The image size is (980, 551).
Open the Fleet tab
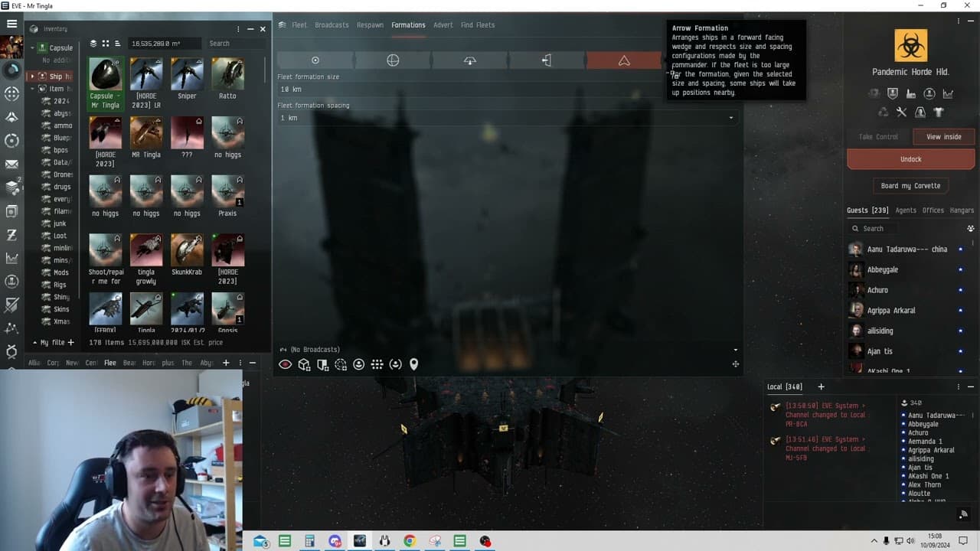click(299, 25)
